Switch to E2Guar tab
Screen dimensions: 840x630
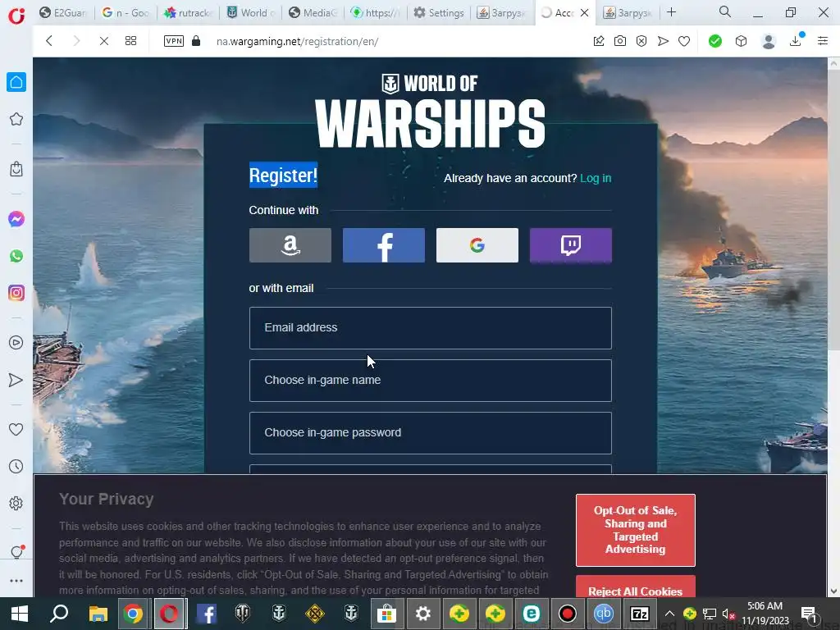point(64,12)
